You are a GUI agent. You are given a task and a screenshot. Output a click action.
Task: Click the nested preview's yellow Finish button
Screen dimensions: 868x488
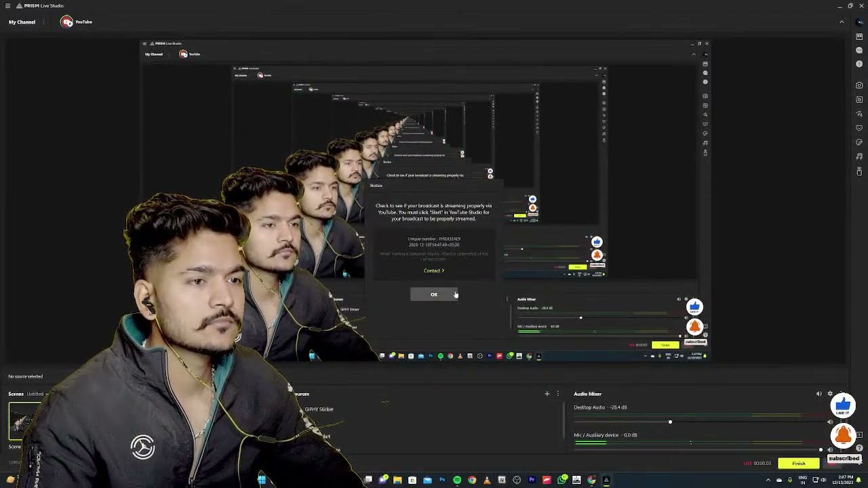point(665,345)
